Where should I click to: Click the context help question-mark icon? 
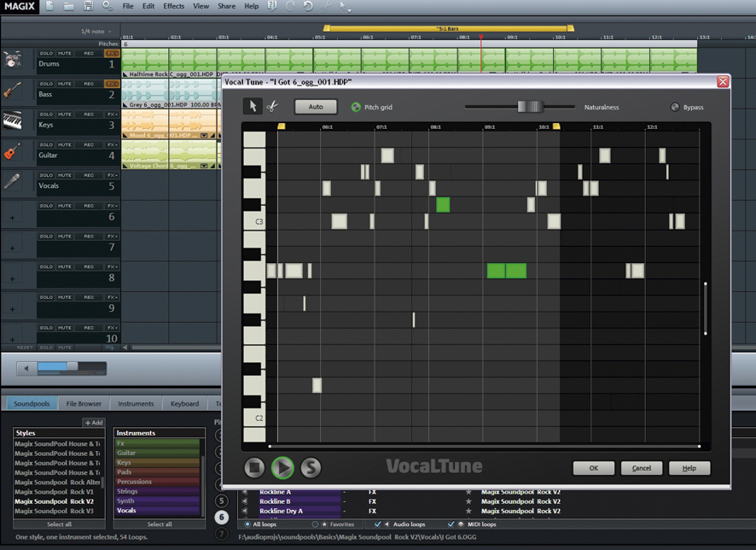[272, 6]
